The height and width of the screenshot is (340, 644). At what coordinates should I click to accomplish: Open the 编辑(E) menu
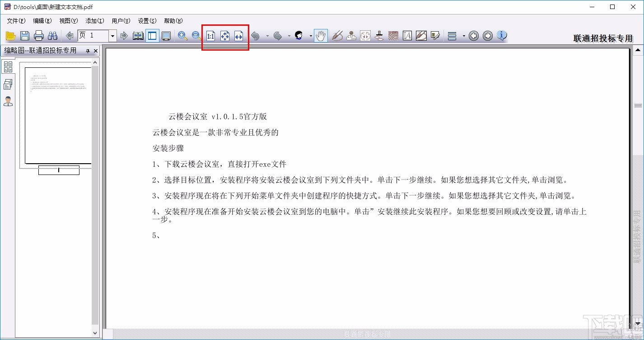[42, 21]
